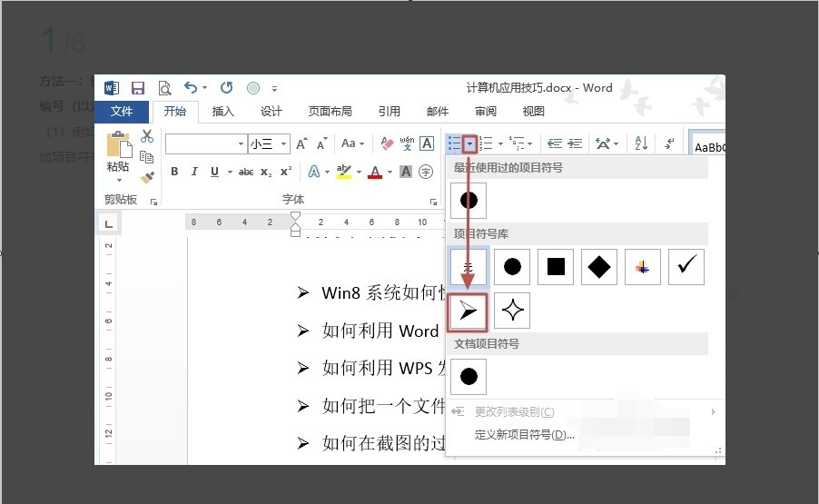Toggle Bold formatting
This screenshot has height=504, width=819.
coord(174,172)
